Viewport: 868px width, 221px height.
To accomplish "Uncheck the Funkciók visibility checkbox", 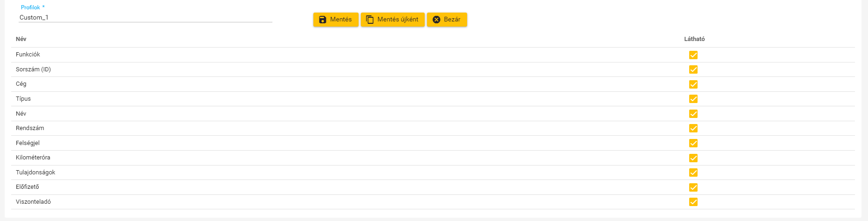I will 693,55.
